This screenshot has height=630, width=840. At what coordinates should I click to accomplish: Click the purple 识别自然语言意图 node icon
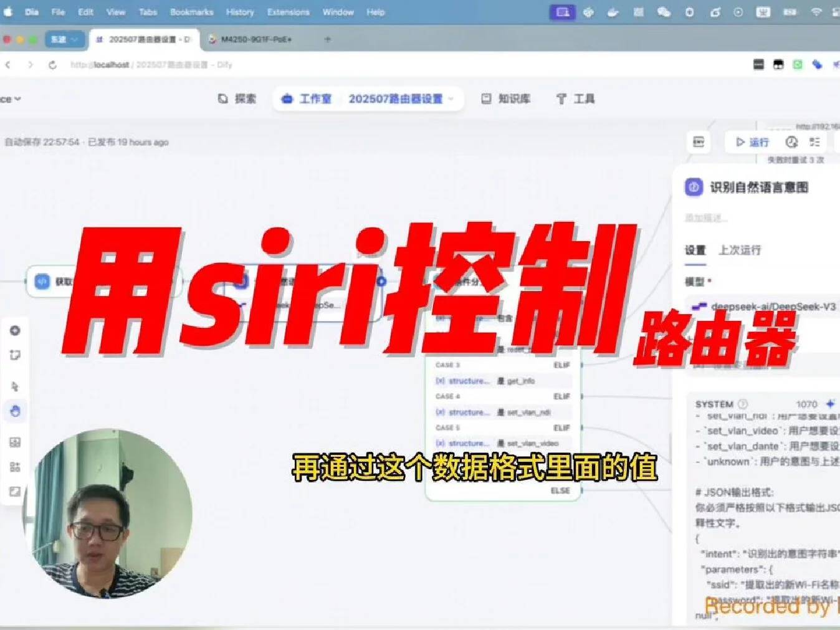click(692, 188)
